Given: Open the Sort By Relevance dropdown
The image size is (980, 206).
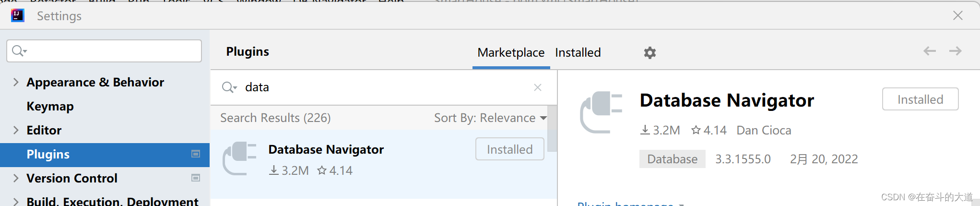Looking at the screenshot, I should 490,118.
